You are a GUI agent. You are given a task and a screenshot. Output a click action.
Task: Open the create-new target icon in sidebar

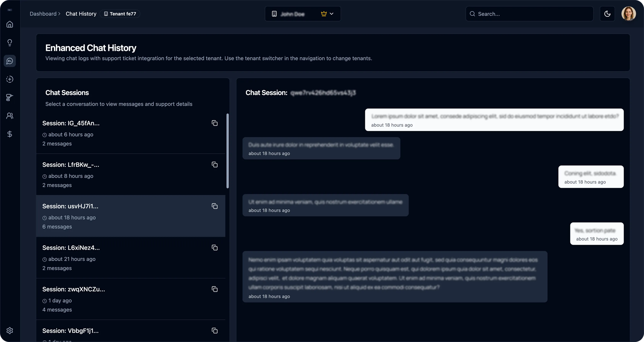coord(10,79)
